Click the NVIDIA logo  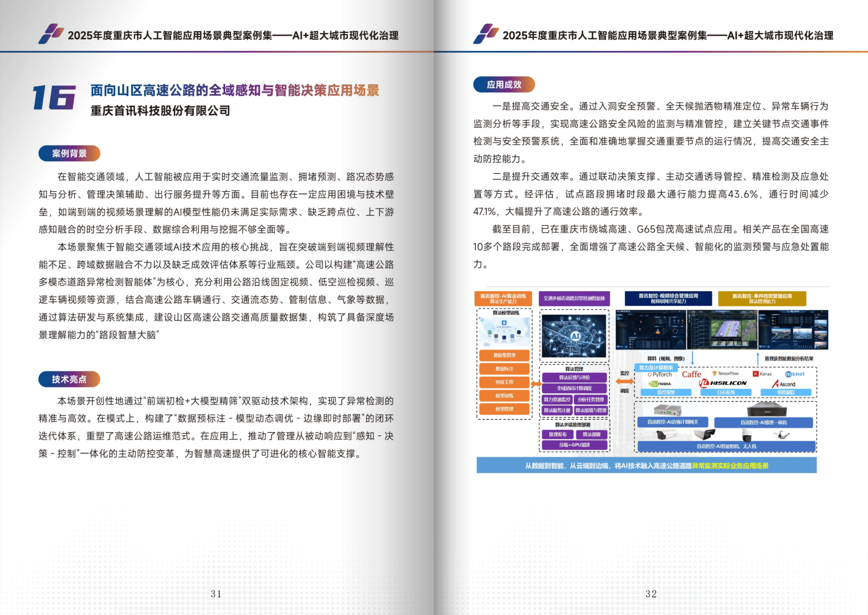[x=660, y=384]
